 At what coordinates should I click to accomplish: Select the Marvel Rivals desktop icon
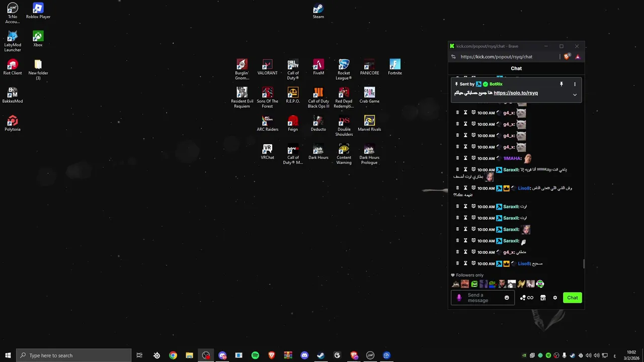(369, 124)
